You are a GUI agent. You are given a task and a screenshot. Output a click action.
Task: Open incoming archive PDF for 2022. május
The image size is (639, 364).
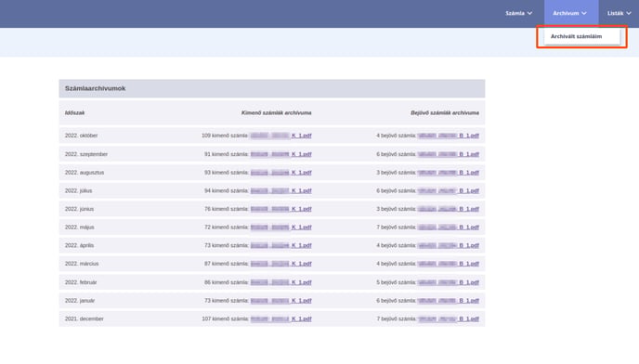tap(449, 227)
